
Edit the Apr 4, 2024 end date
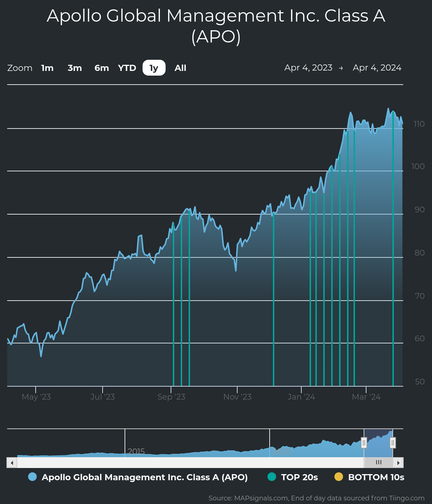pos(377,68)
